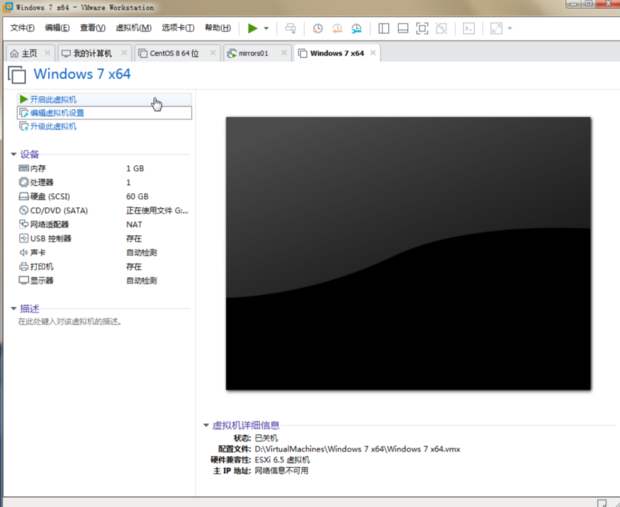The width and height of the screenshot is (620, 507).
Task: Open the 帮助(H) menu
Action: 217,28
